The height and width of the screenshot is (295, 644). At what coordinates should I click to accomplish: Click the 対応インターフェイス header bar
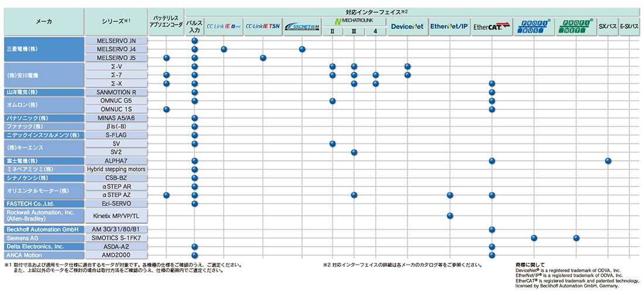412,12
